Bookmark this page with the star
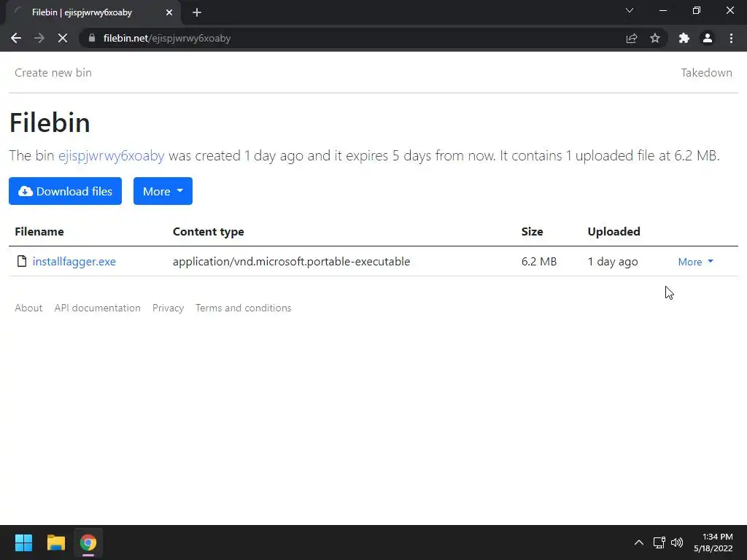 tap(655, 38)
